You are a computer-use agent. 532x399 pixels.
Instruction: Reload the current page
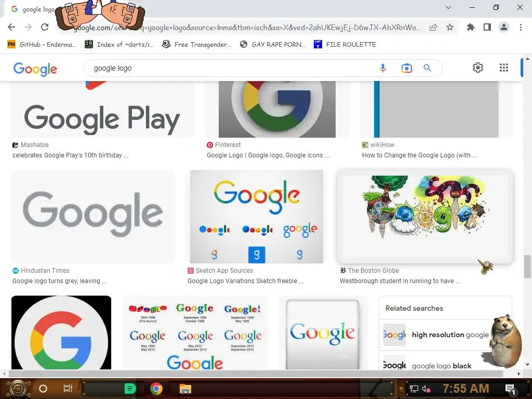tap(45, 27)
